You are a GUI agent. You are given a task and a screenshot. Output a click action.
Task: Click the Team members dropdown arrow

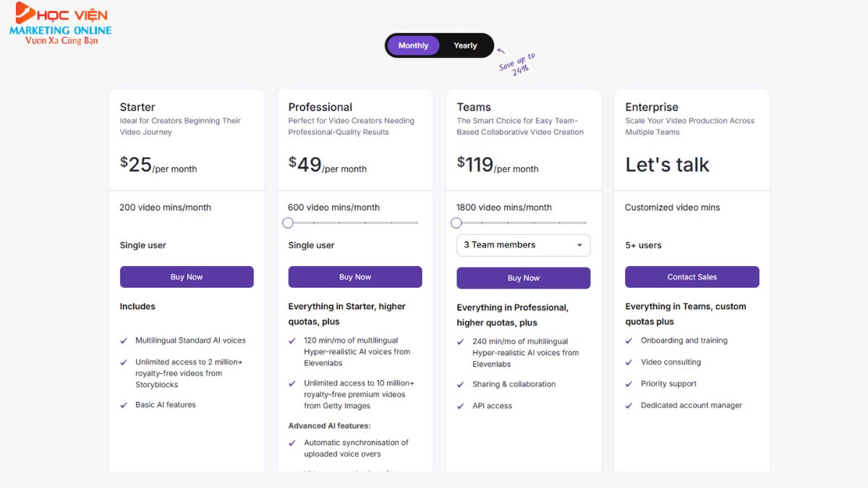click(x=579, y=245)
